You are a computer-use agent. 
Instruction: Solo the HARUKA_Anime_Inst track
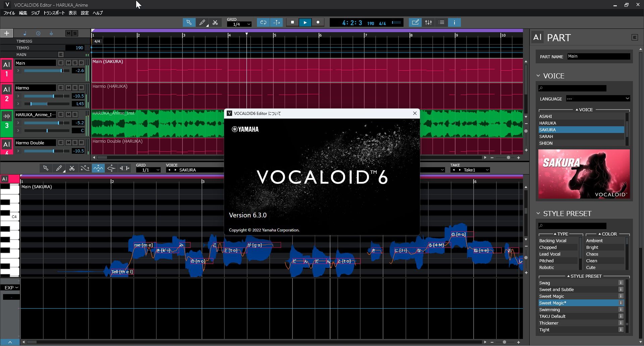click(x=75, y=115)
